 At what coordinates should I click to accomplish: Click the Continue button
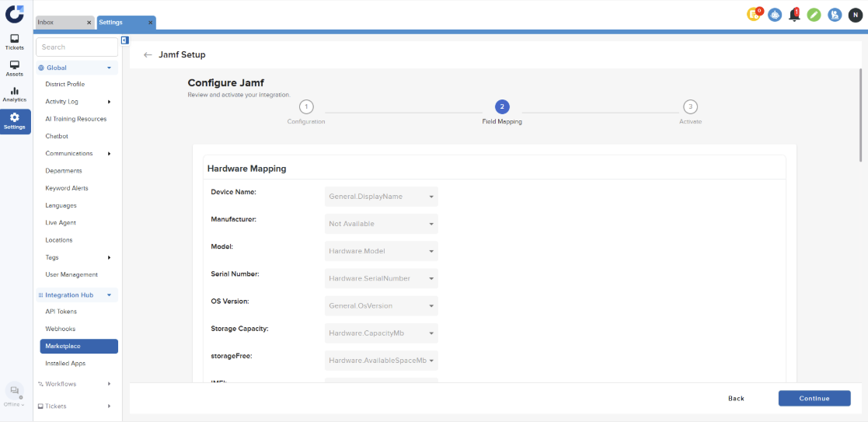814,398
